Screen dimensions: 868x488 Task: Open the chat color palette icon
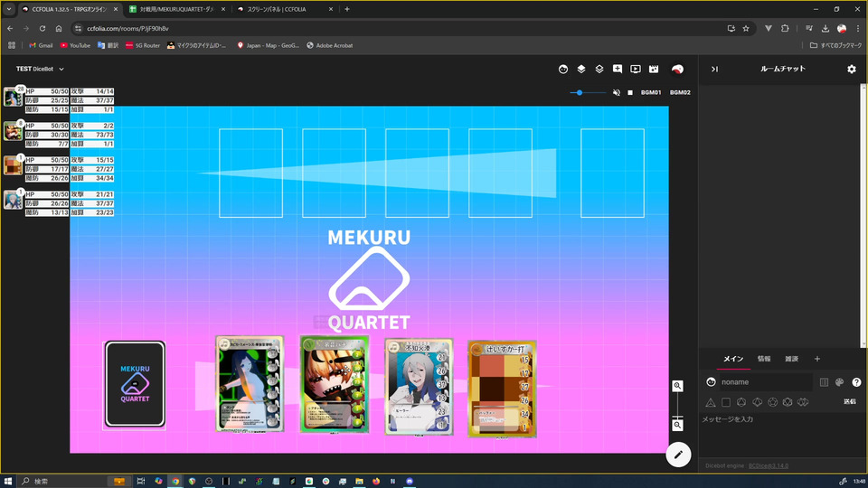point(839,381)
